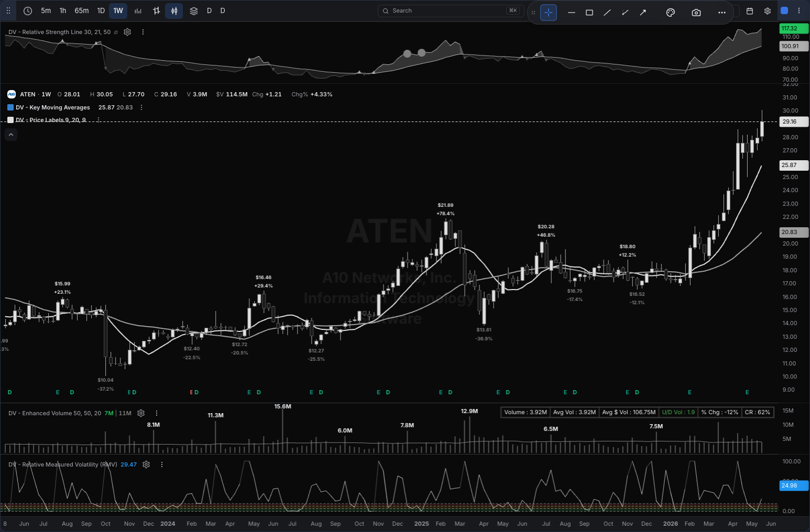Image resolution: width=810 pixels, height=532 pixels.
Task: Open Relative Measured Volatility more-options menu
Action: [162, 464]
